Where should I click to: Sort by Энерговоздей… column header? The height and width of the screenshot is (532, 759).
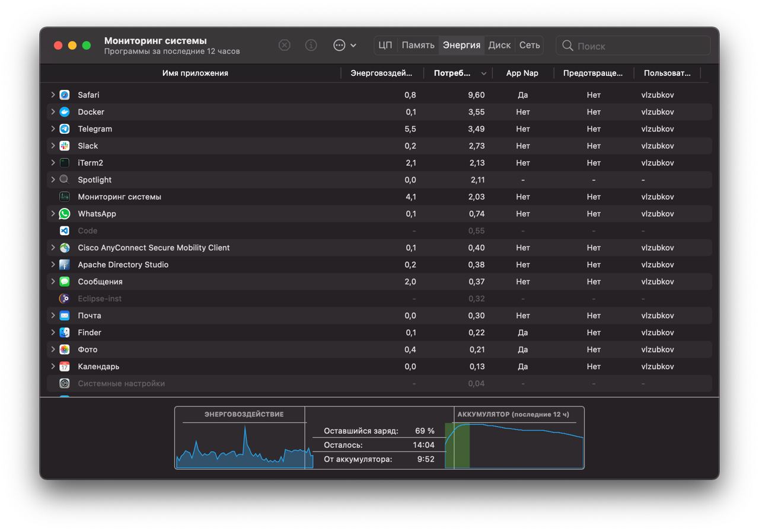point(381,73)
